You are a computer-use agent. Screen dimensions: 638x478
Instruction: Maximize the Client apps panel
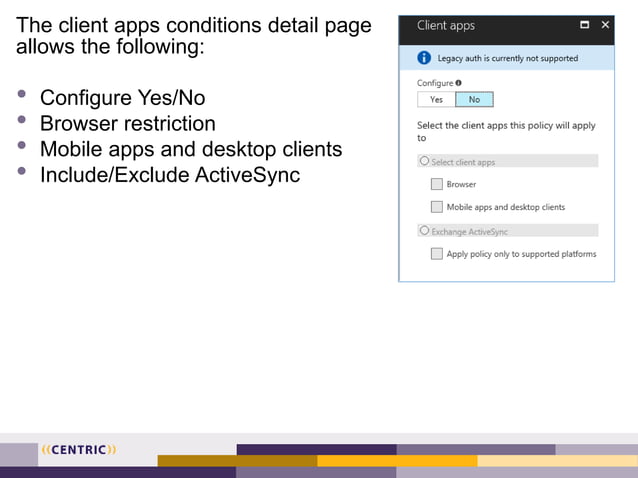tap(585, 25)
